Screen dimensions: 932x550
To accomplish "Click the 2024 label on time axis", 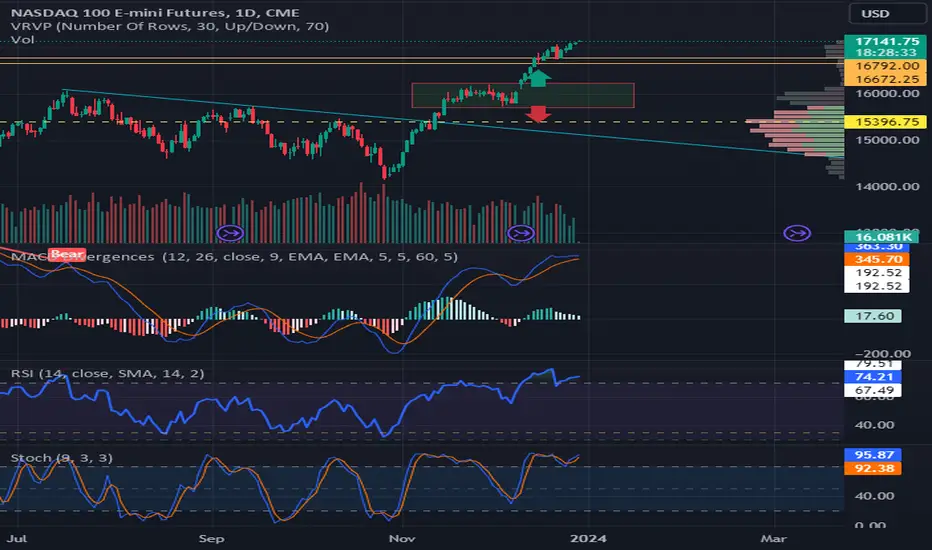I will tap(588, 538).
